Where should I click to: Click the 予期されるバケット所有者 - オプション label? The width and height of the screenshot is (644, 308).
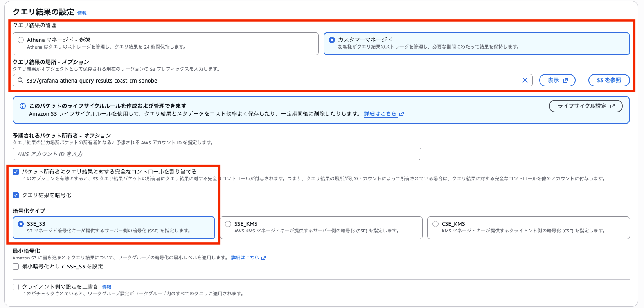click(62, 135)
